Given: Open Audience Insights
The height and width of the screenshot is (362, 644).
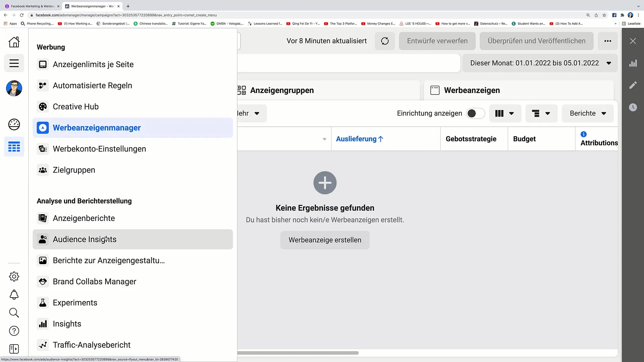Looking at the screenshot, I should coord(133,239).
